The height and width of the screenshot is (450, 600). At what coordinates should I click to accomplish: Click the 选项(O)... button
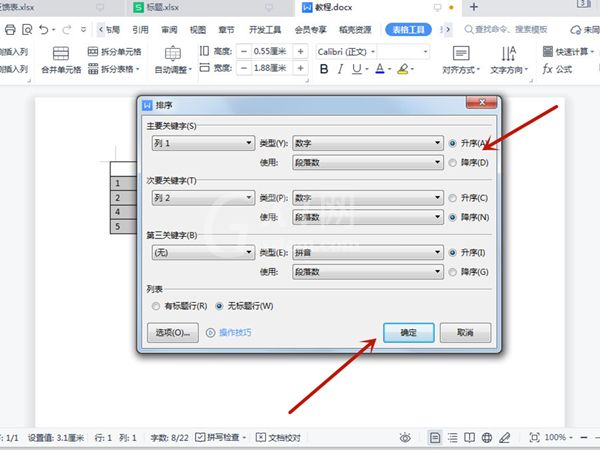(173, 333)
